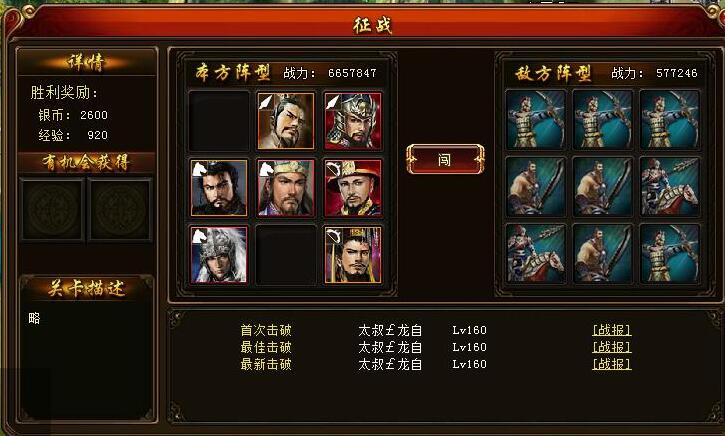
Task: Click the enemy cavalry in bottom-left slot
Action: [x=535, y=253]
